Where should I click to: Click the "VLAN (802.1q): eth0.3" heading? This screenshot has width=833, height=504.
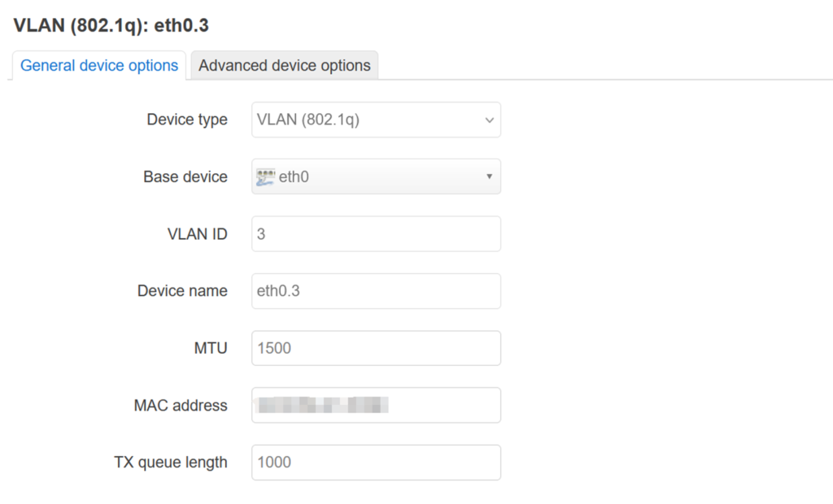[x=111, y=26]
